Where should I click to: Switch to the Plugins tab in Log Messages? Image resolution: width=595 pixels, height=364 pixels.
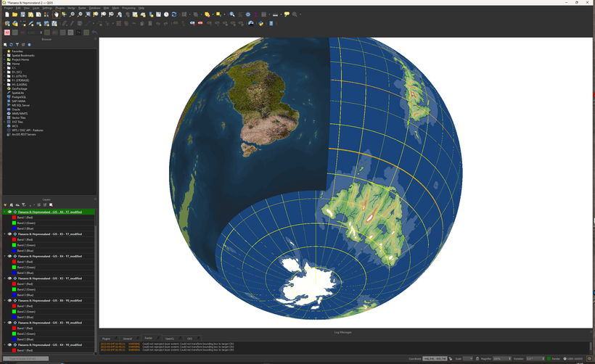click(x=106, y=339)
